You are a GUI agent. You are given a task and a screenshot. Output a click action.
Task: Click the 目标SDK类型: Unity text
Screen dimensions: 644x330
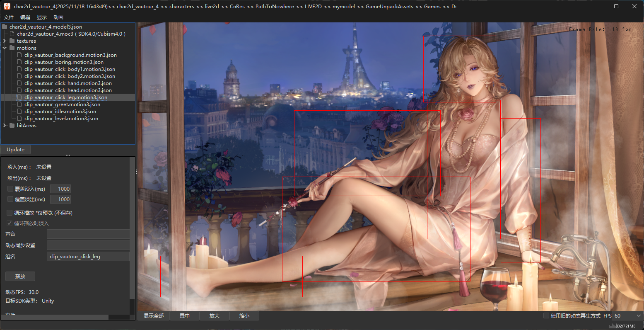click(30, 301)
